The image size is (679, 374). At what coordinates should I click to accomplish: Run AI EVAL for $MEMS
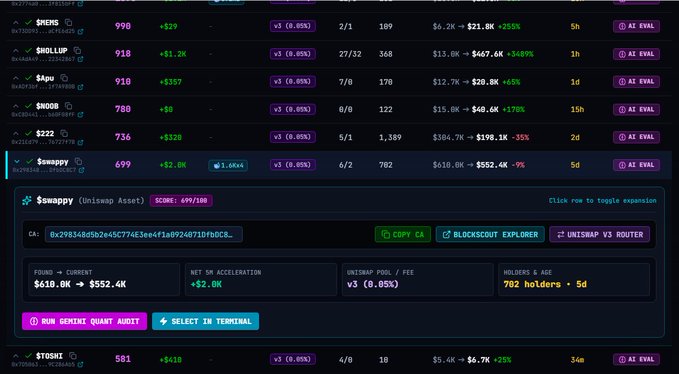tap(636, 26)
